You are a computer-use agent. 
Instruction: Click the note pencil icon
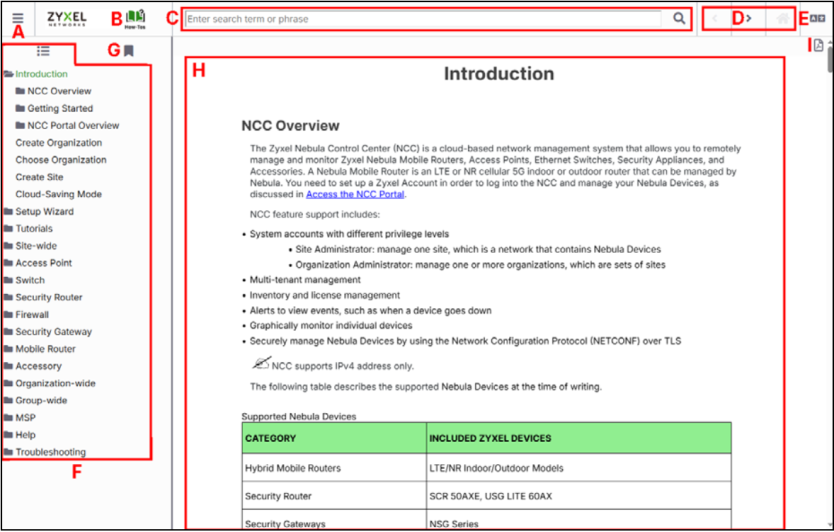pyautogui.click(x=261, y=363)
